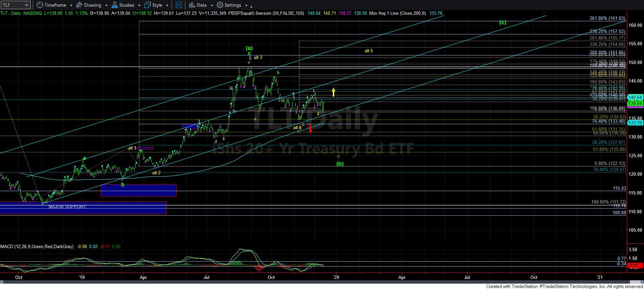Open the Drawing menu
This screenshot has width=644, height=289.
click(92, 5)
